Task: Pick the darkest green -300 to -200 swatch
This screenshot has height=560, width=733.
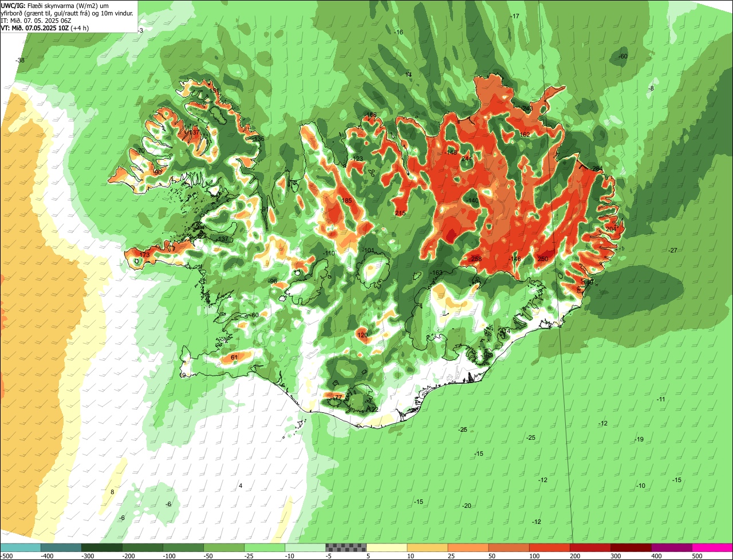Action: [x=103, y=547]
